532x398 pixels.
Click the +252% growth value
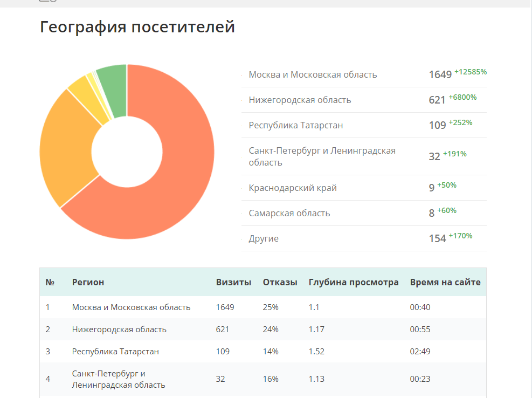point(460,122)
